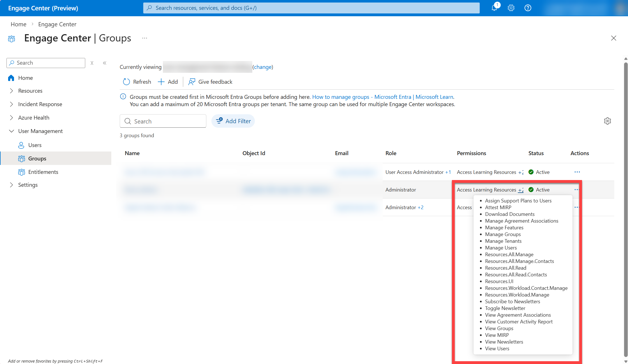Open the help question mark icon
628x364 pixels.
pyautogui.click(x=528, y=8)
